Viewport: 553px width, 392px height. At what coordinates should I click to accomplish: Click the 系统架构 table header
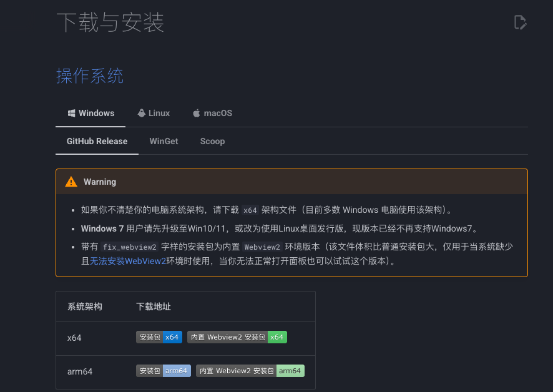point(85,306)
